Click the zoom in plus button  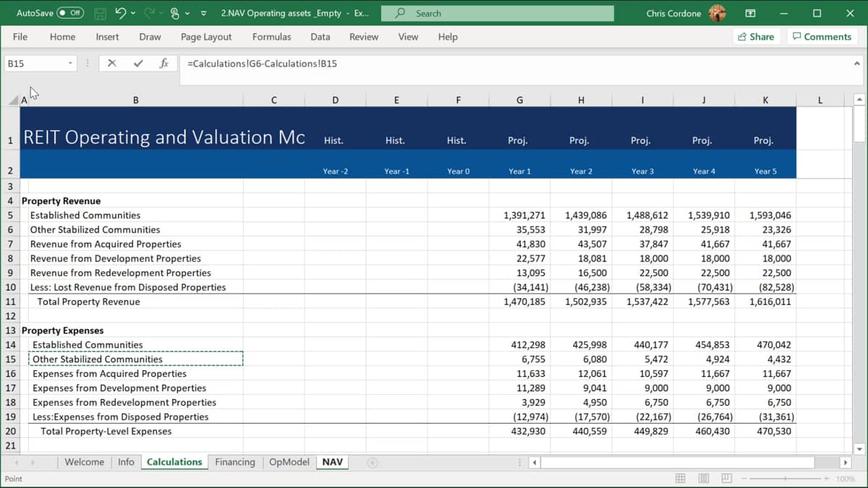(827, 479)
